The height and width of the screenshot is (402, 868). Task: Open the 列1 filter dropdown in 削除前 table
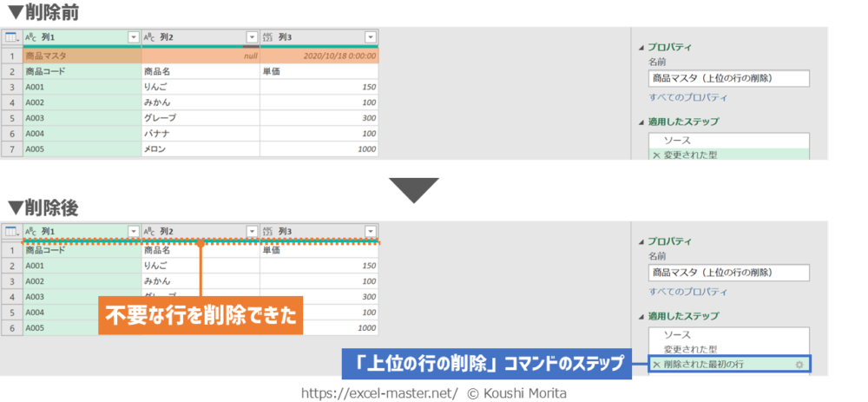click(x=133, y=37)
